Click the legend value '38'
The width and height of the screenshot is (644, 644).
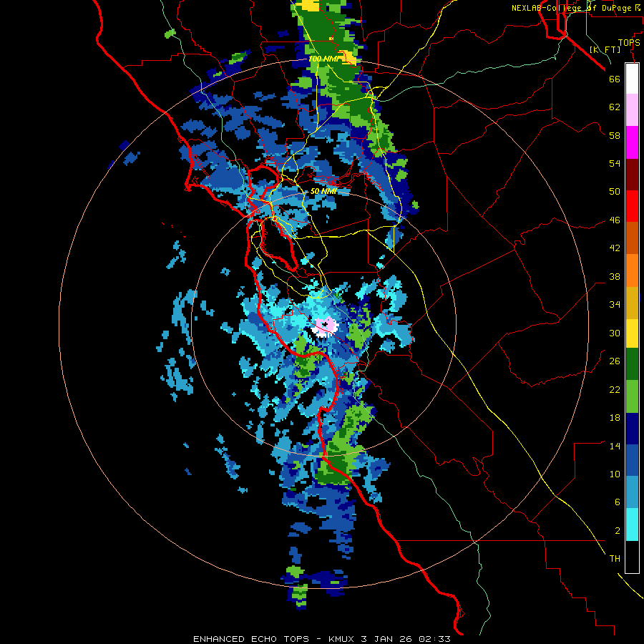tap(615, 277)
